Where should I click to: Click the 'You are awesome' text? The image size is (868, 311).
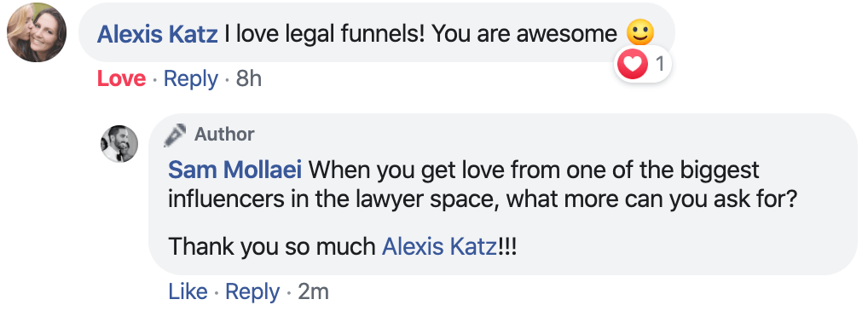point(524,34)
